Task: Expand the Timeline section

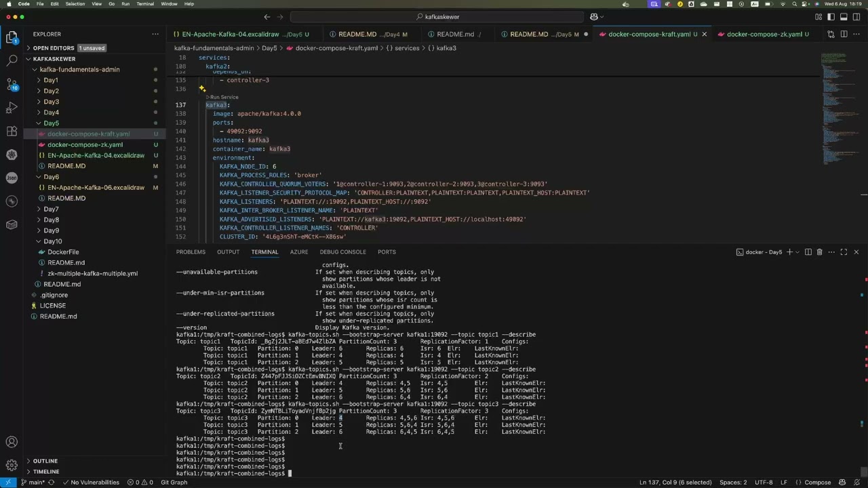Action: (95, 472)
